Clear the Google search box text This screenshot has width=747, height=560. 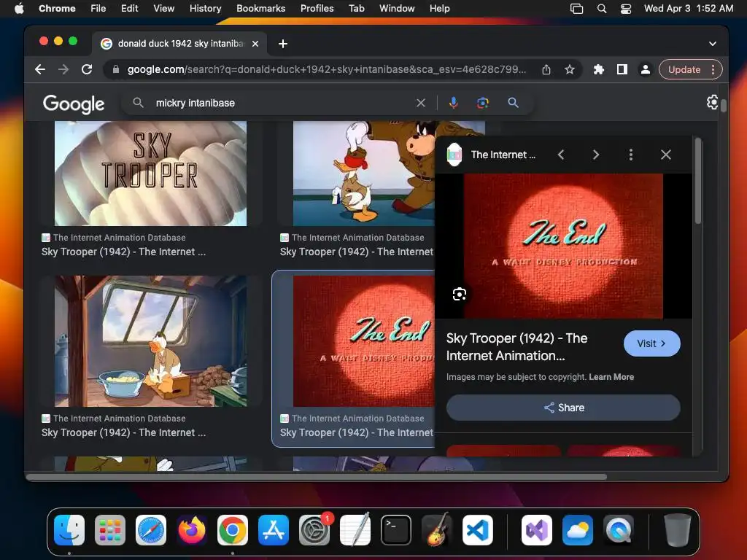[x=421, y=103]
